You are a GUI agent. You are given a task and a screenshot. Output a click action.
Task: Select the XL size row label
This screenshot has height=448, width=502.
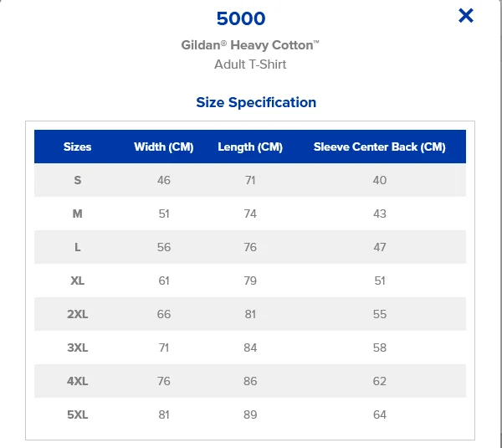pyautogui.click(x=78, y=281)
